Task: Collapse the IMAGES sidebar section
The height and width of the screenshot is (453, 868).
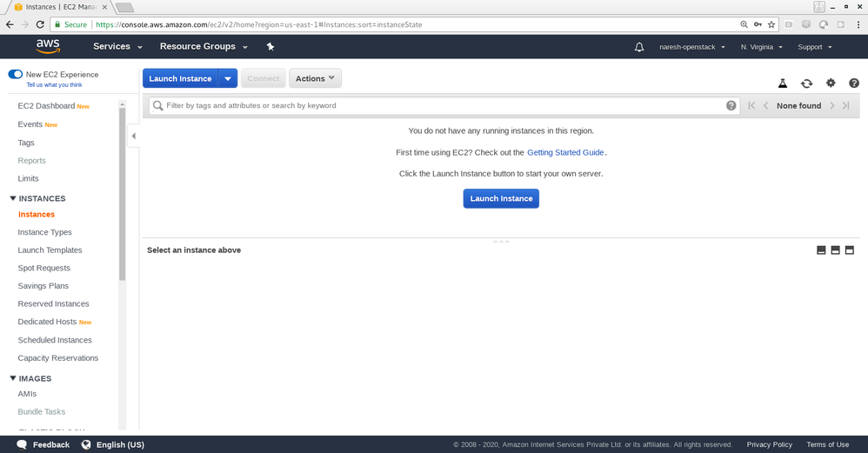Action: point(13,378)
